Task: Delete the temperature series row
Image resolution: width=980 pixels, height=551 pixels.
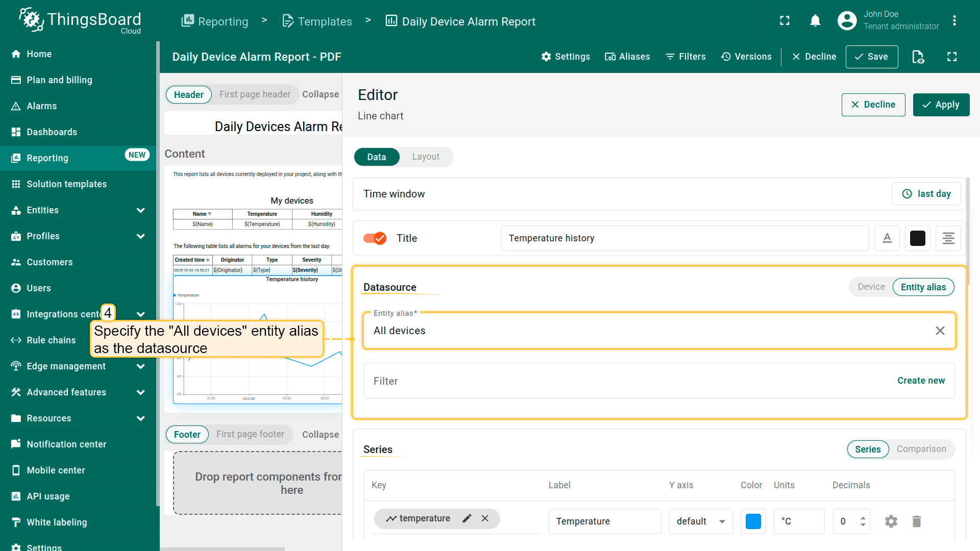Action: [917, 521]
